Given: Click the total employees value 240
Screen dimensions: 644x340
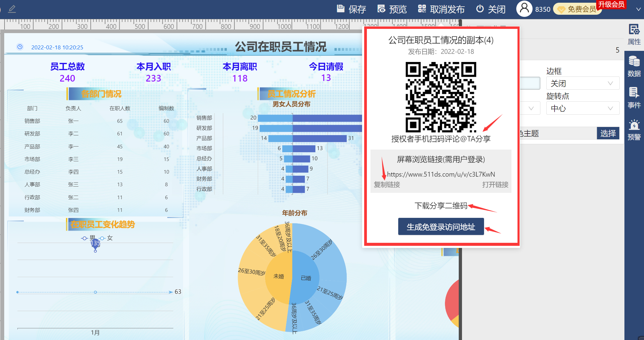Looking at the screenshot, I should tap(67, 78).
